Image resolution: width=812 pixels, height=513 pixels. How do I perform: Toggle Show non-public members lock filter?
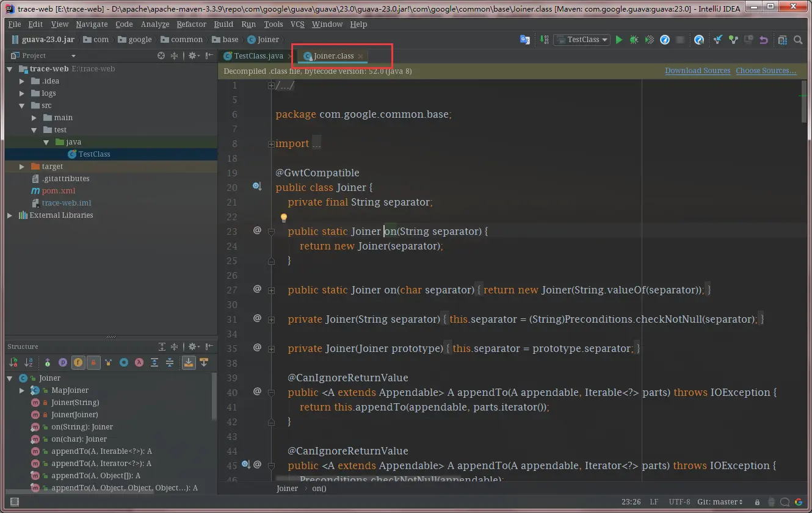point(93,362)
